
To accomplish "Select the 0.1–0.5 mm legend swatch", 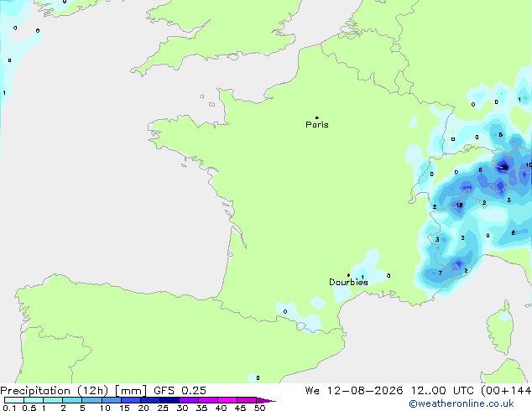I will click(14, 400).
